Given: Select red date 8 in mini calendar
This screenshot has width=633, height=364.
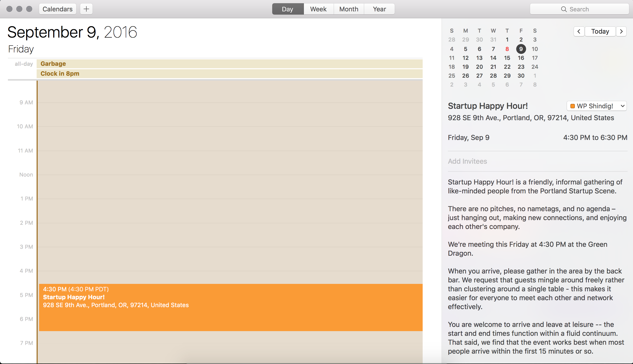Looking at the screenshot, I should click(x=507, y=49).
